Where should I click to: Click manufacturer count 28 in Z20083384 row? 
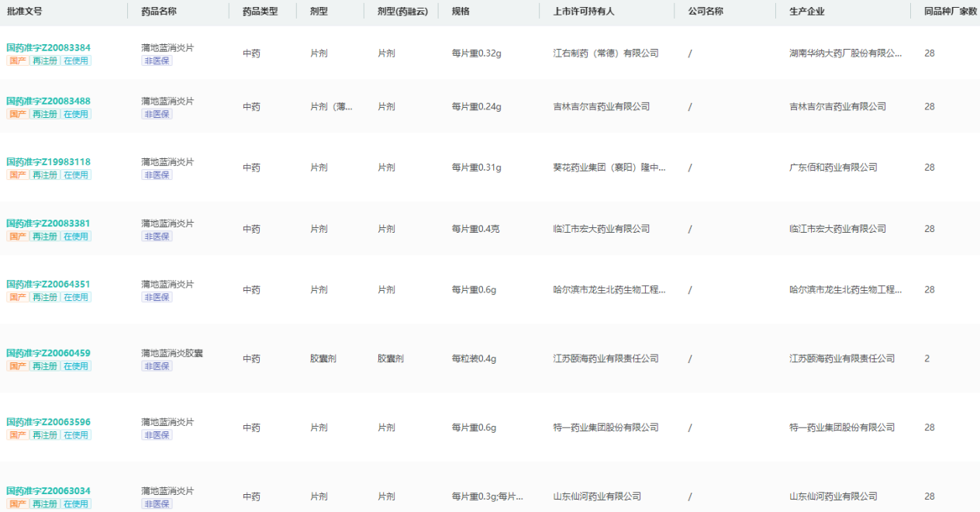pyautogui.click(x=930, y=54)
